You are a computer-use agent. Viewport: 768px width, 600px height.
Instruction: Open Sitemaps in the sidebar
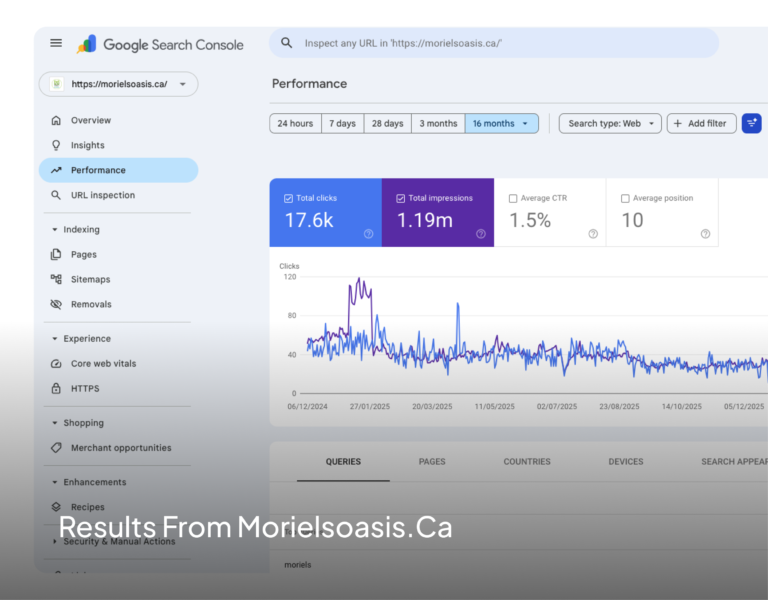119,279
